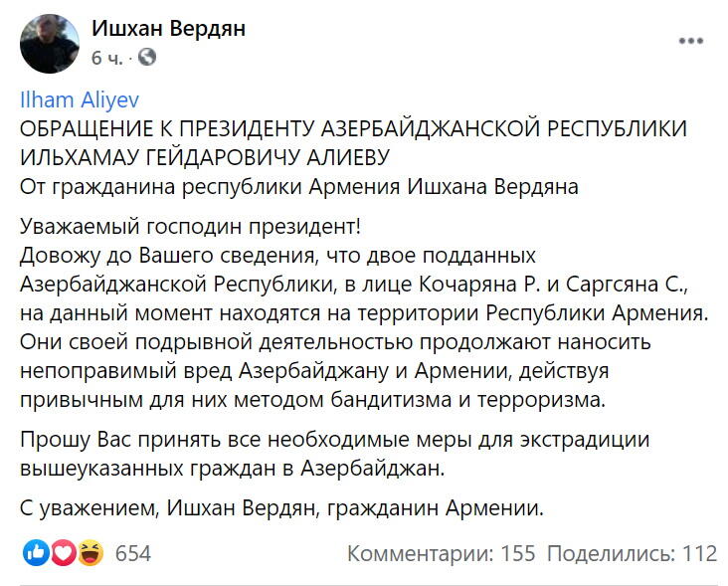Open the post options three-dot menu
The height and width of the screenshot is (586, 728).
pos(691,42)
